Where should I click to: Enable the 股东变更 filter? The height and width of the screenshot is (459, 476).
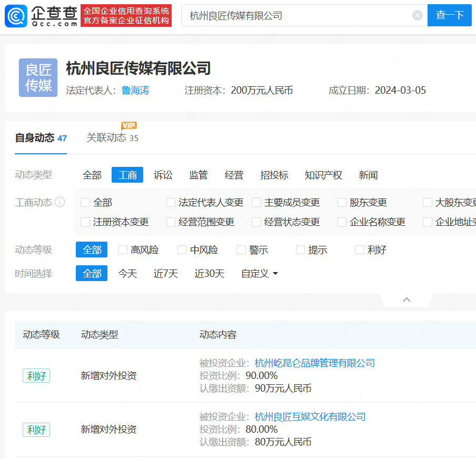(342, 202)
